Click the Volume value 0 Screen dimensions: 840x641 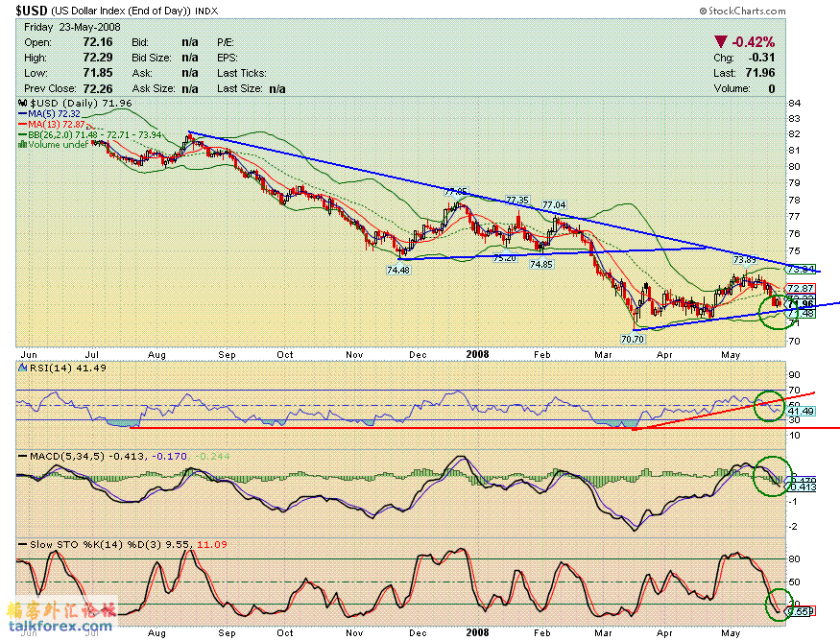tap(772, 88)
